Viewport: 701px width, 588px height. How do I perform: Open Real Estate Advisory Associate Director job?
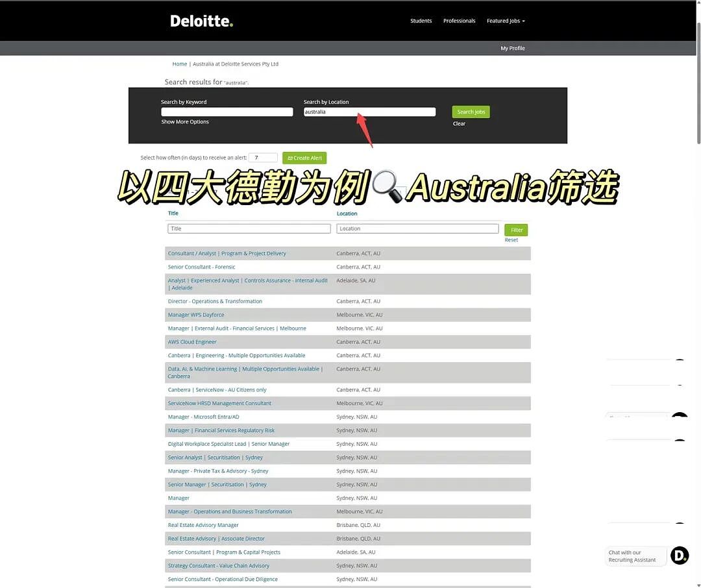(x=216, y=539)
